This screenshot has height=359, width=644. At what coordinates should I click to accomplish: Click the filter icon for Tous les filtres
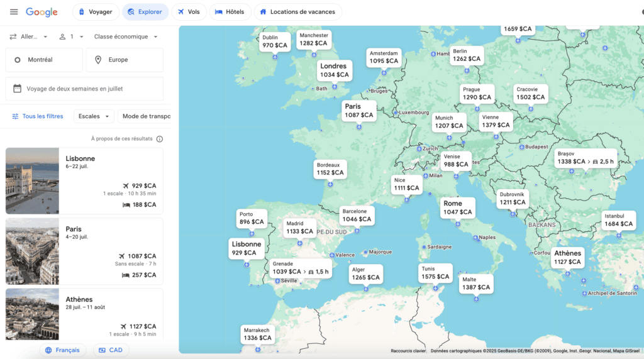coord(16,116)
